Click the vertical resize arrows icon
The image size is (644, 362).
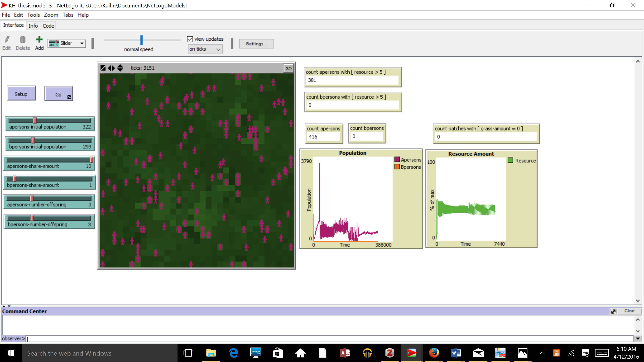[x=120, y=68]
